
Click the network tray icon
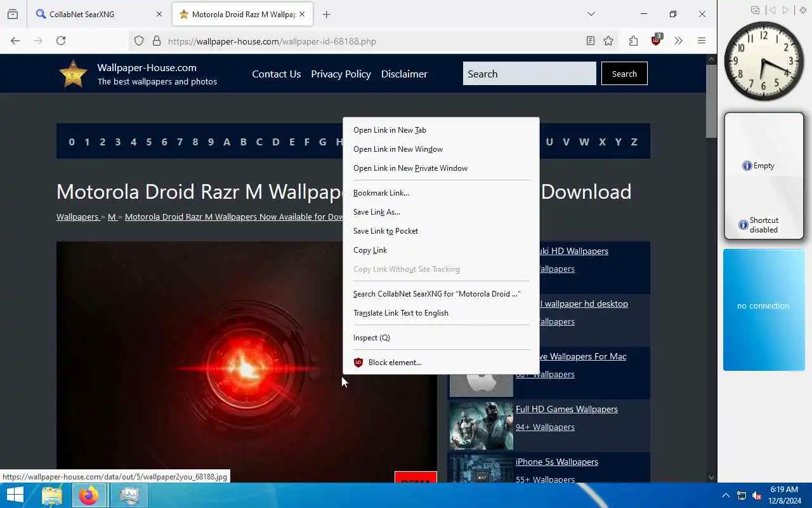point(742,495)
